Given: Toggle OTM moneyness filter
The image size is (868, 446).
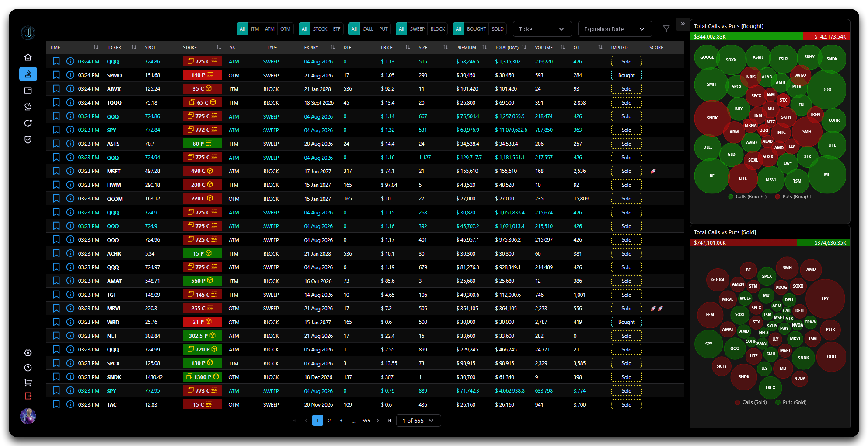Looking at the screenshot, I should [x=286, y=29].
